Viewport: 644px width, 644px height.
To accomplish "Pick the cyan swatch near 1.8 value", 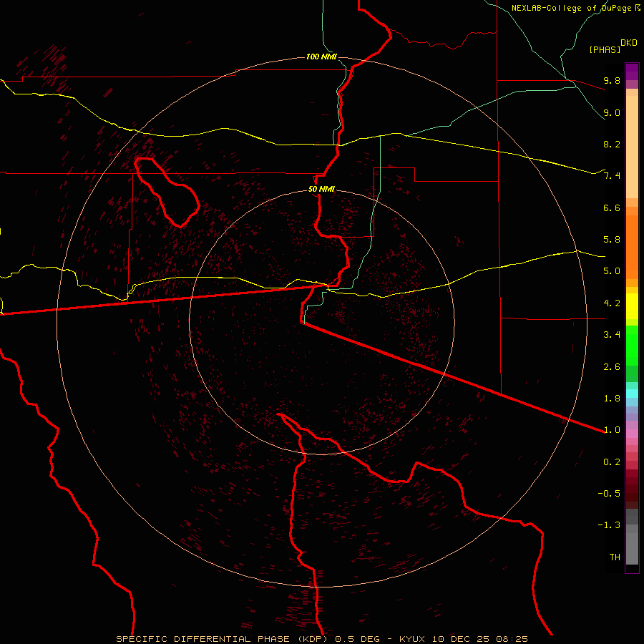I will pyautogui.click(x=632, y=394).
